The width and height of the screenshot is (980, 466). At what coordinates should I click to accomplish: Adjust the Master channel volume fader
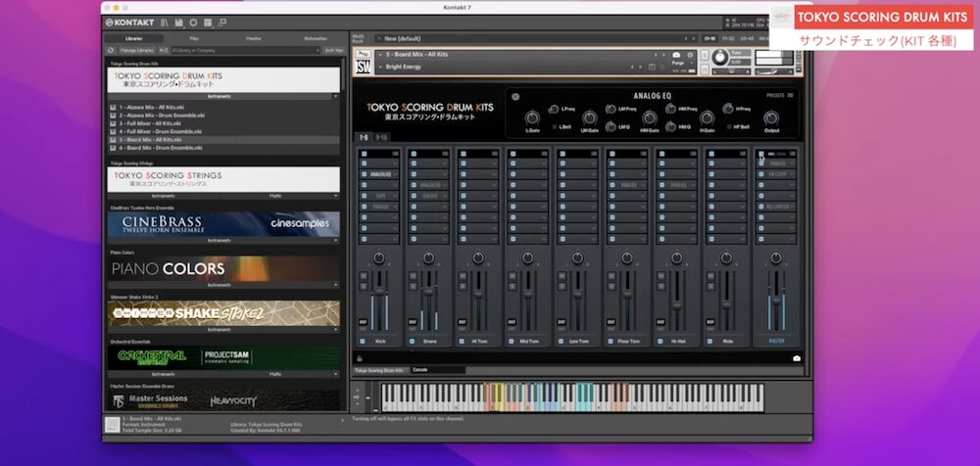click(776, 301)
